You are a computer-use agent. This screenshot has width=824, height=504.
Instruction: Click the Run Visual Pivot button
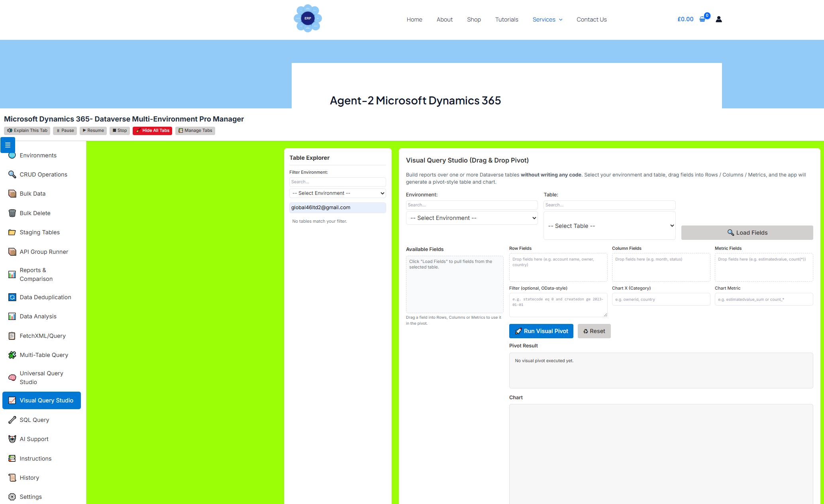pos(541,331)
